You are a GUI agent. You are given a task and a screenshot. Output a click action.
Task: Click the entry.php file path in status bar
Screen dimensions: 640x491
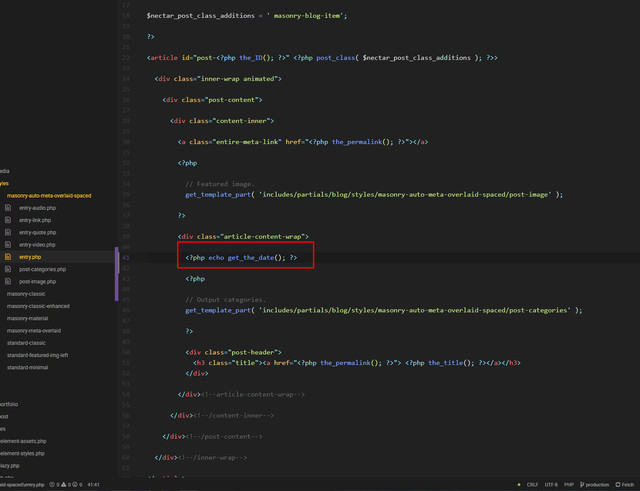[22, 484]
